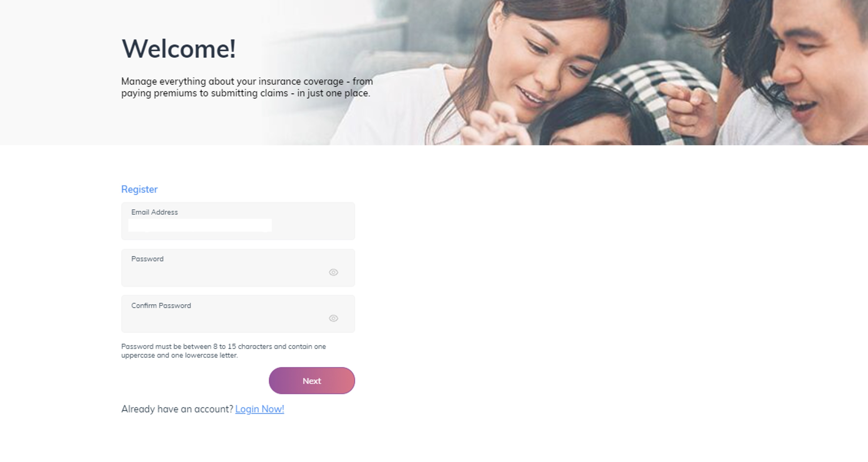
Task: Click the Next button
Action: tap(312, 380)
